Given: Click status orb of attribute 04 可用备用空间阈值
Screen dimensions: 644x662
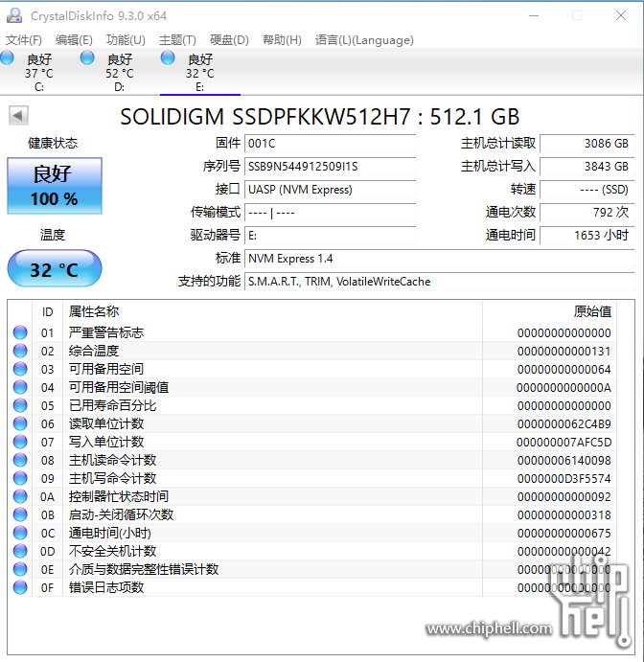Looking at the screenshot, I should [x=20, y=387].
